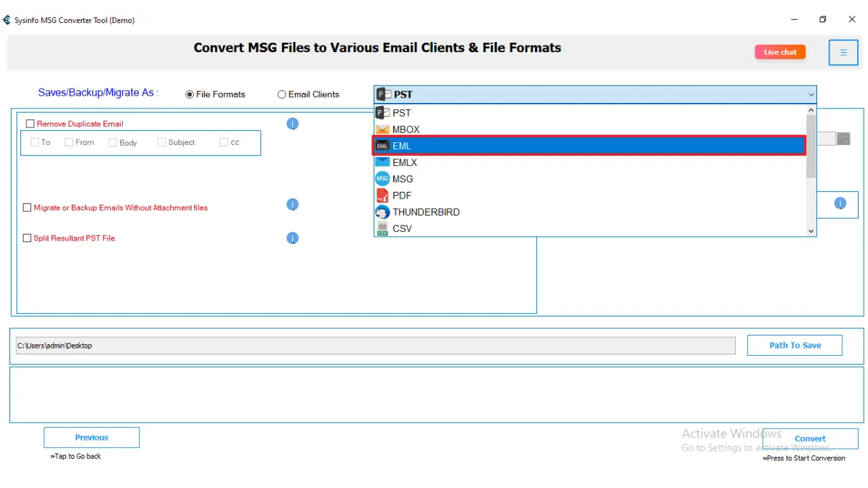
Task: Select the Email Clients radio button
Action: pos(281,95)
